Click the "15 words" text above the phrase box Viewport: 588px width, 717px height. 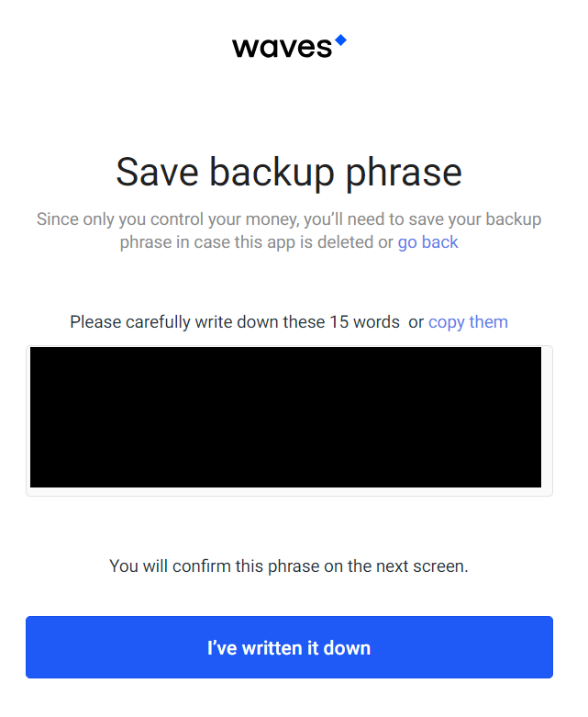pyautogui.click(x=364, y=322)
